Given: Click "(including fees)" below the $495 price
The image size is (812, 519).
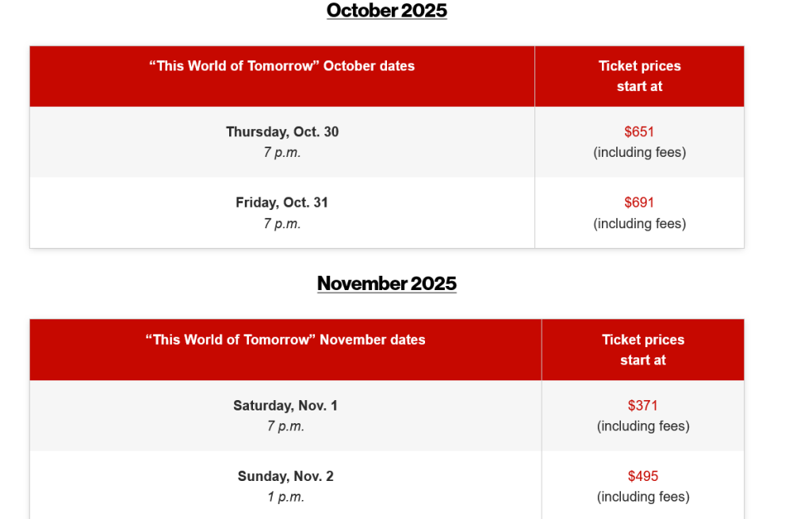Looking at the screenshot, I should point(643,498).
